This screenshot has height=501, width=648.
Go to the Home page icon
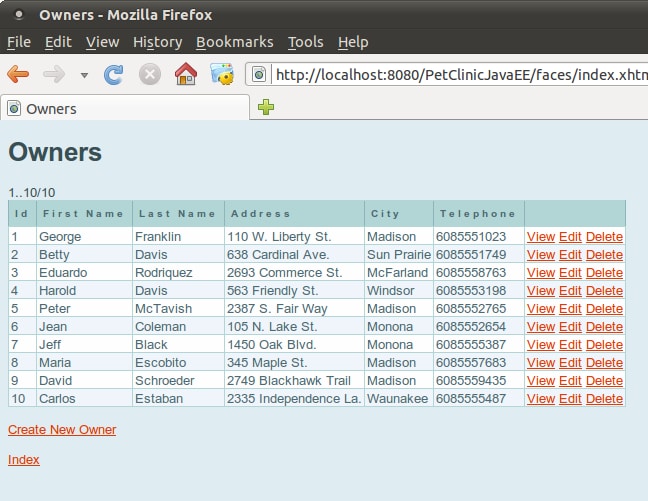[186, 74]
